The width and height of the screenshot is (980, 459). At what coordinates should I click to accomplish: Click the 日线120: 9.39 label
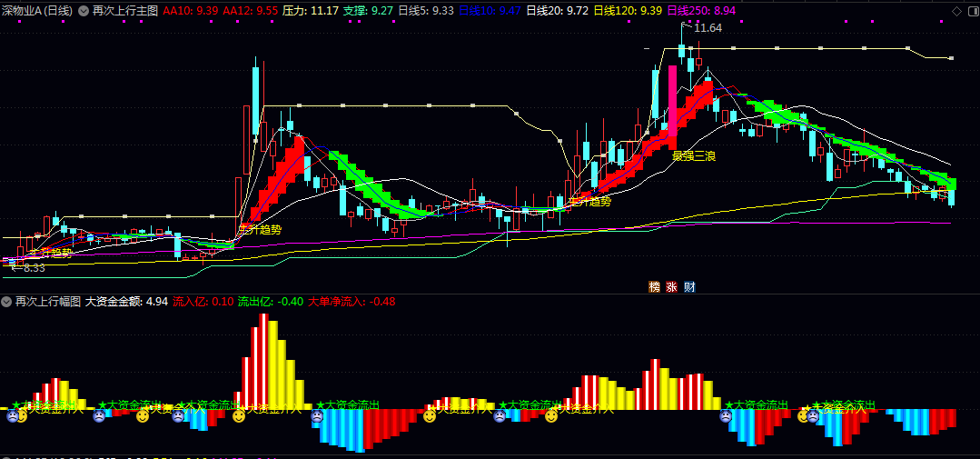coord(628,11)
